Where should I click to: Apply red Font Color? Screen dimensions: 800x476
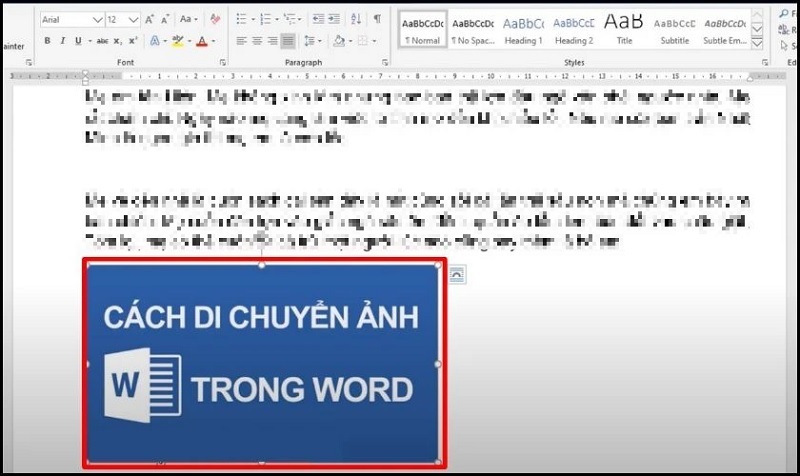click(202, 41)
